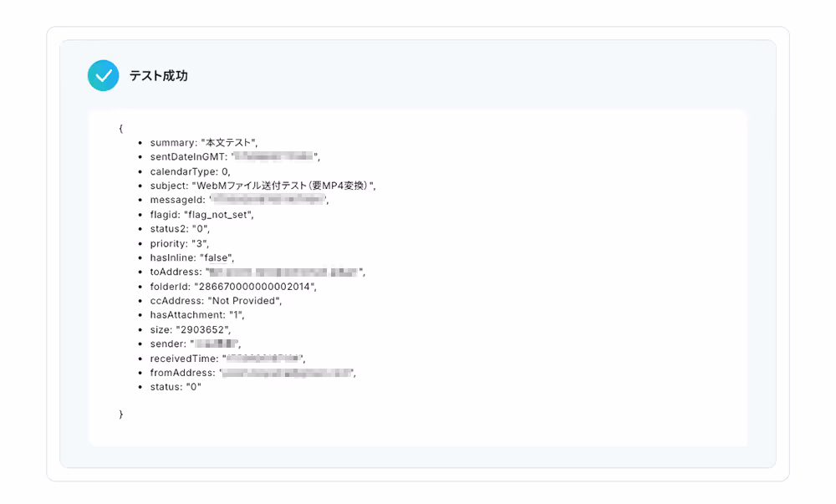The image size is (836, 504).
Task: Select the subject WebMファイル送付テスト line
Action: point(263,186)
